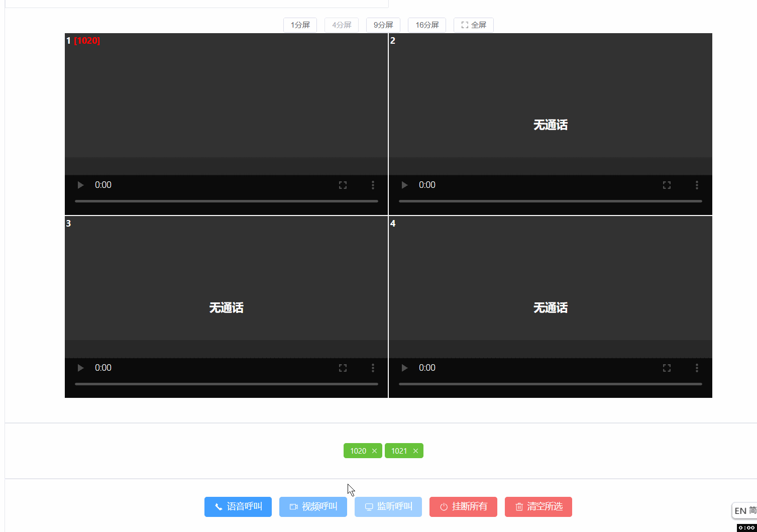The height and width of the screenshot is (532, 757).
Task: Click 无通话 text in screen 2
Action: [551, 125]
